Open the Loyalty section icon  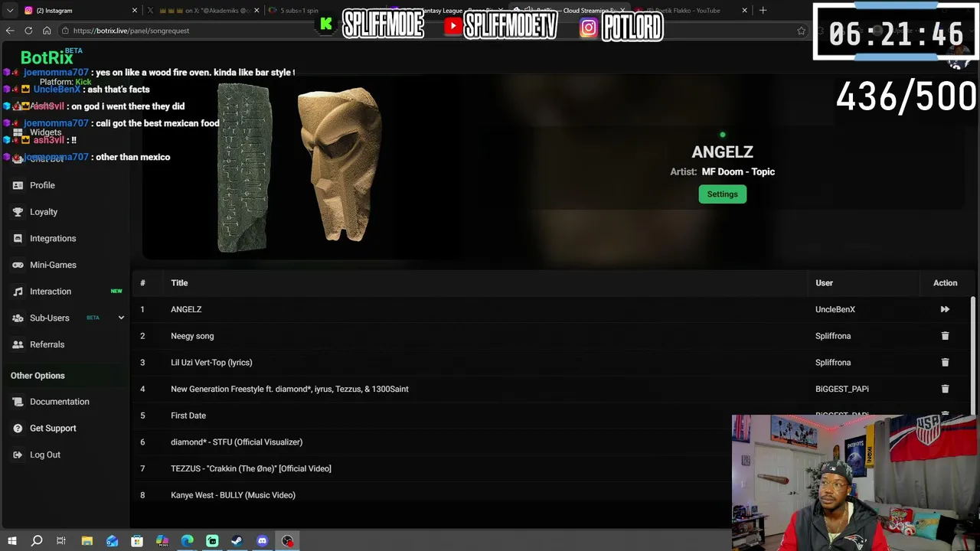click(x=18, y=212)
